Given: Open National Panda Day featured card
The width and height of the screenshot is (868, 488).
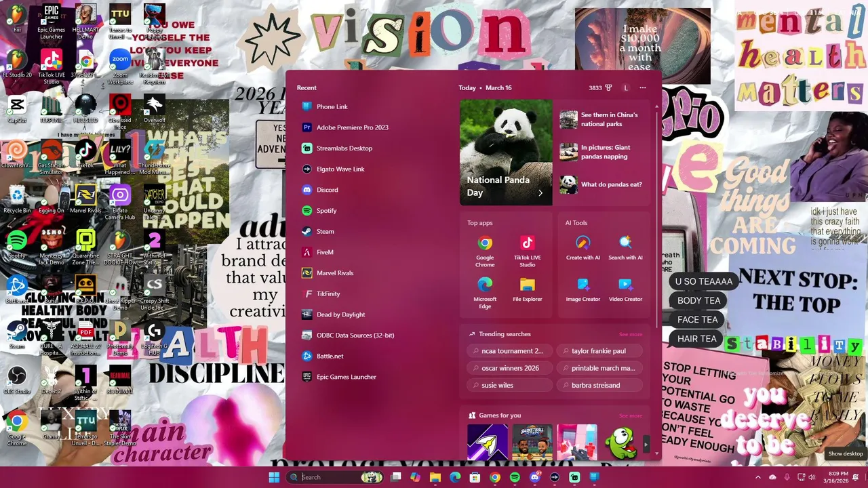Looking at the screenshot, I should coord(506,152).
